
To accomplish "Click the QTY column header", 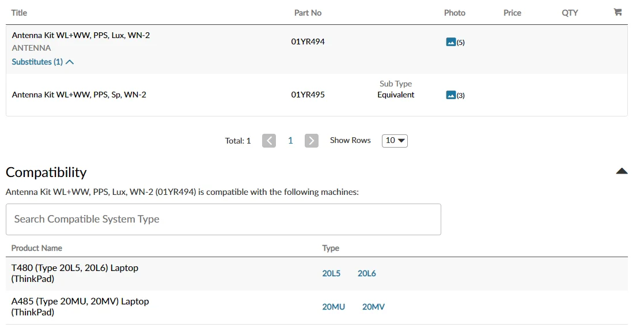I will pyautogui.click(x=570, y=13).
